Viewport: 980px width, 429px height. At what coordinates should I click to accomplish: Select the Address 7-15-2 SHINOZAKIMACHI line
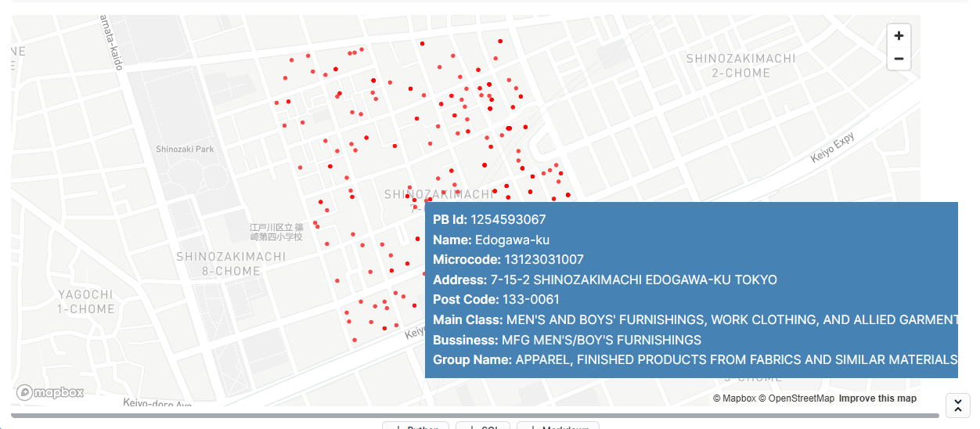[605, 279]
